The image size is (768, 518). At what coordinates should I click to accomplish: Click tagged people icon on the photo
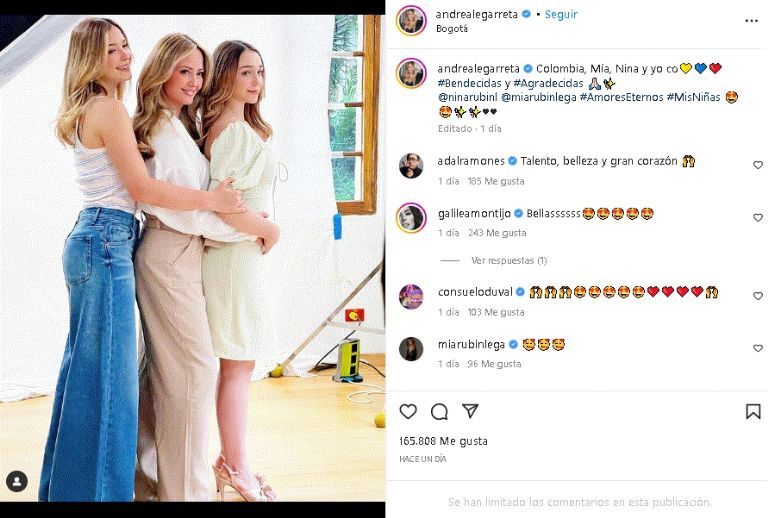click(17, 482)
